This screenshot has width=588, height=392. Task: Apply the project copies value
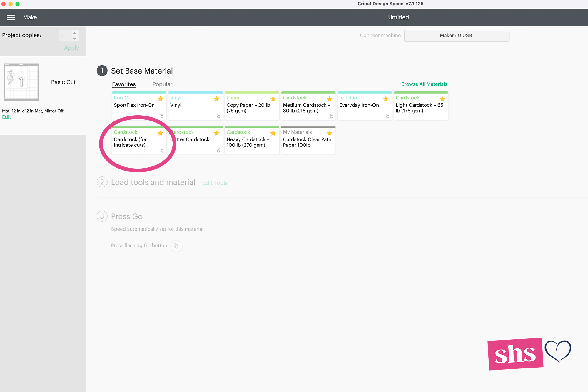71,48
